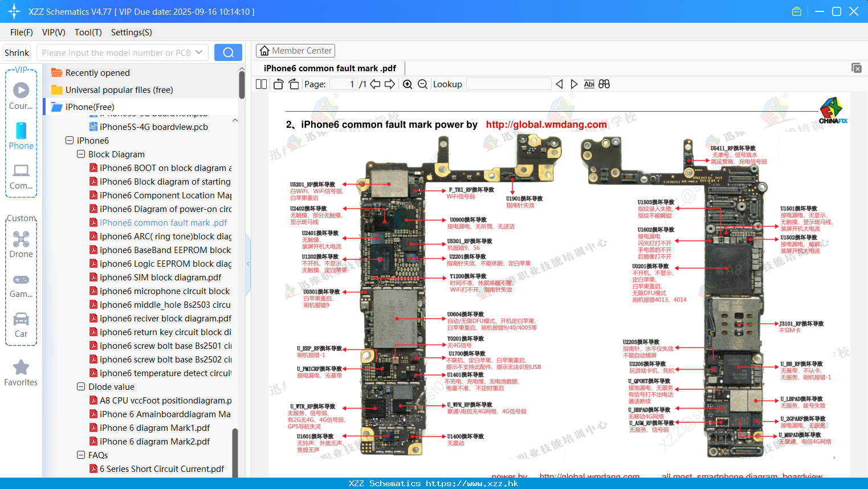
Task: Zoom out of the PDF
Action: tap(422, 84)
